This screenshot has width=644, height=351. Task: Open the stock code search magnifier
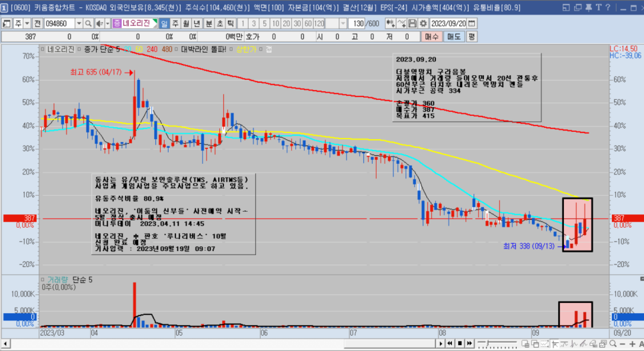tap(88, 23)
